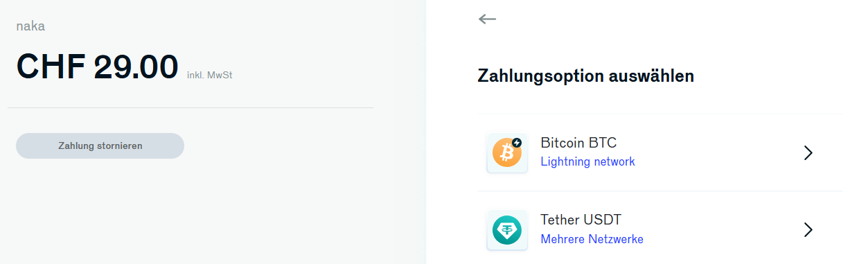
Task: Click the divider line below the amount
Action: 191,107
